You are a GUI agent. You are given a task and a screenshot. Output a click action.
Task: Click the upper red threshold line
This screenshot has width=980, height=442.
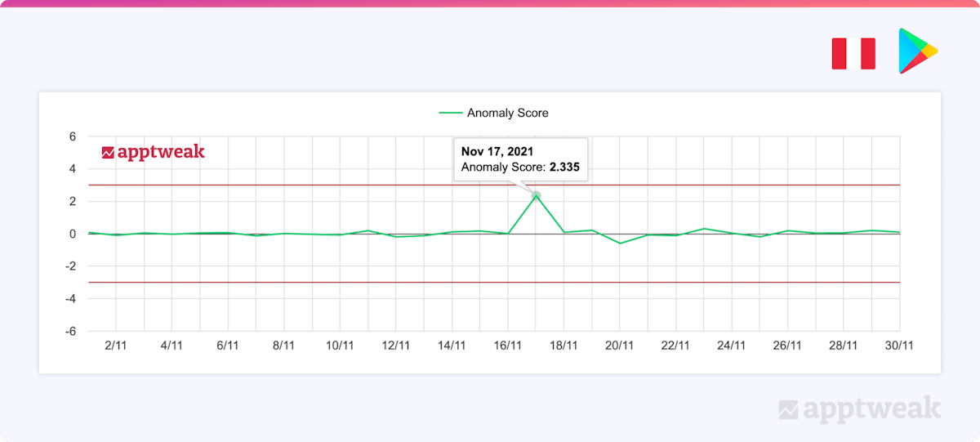[327, 185]
